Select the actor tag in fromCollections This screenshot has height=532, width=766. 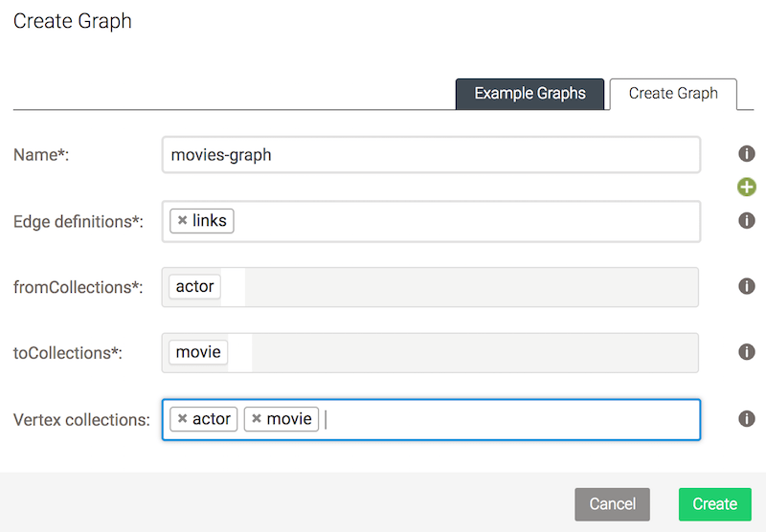tap(194, 286)
